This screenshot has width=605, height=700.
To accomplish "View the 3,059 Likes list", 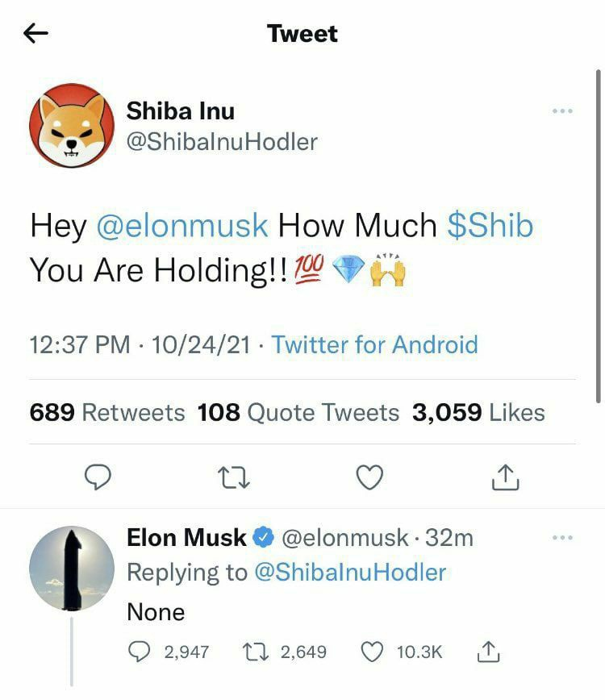I will [478, 413].
